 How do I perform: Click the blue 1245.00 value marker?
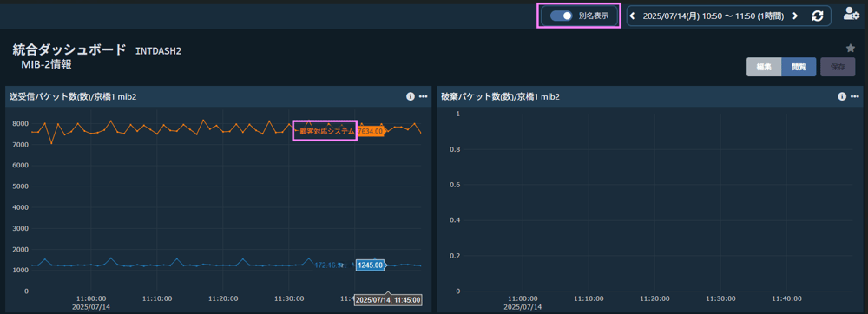(x=371, y=265)
